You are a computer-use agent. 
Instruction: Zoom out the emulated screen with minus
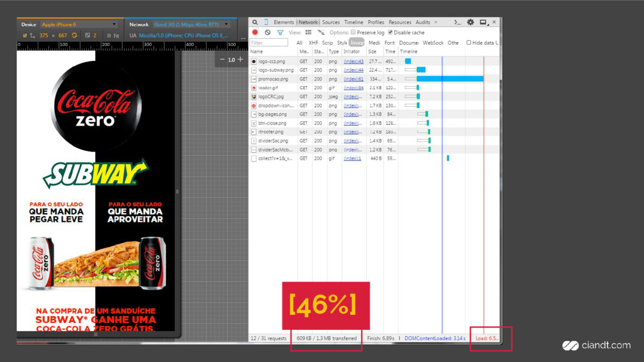[x=222, y=60]
